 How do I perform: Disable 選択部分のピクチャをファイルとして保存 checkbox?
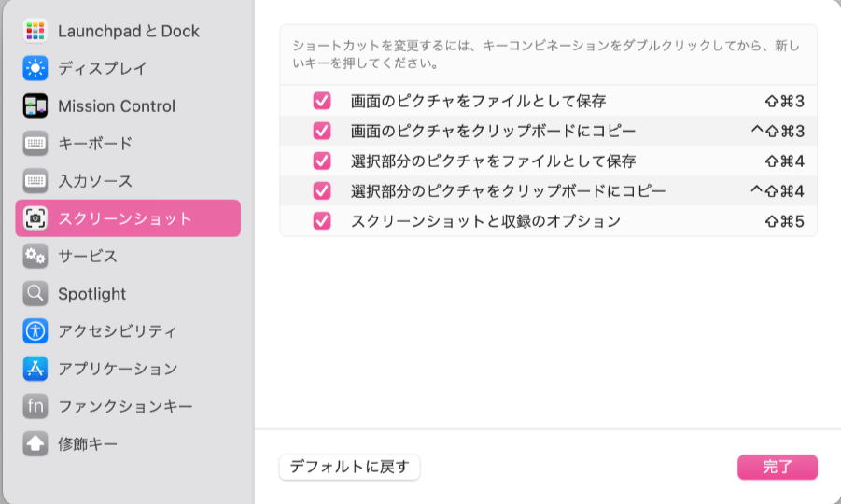322,161
